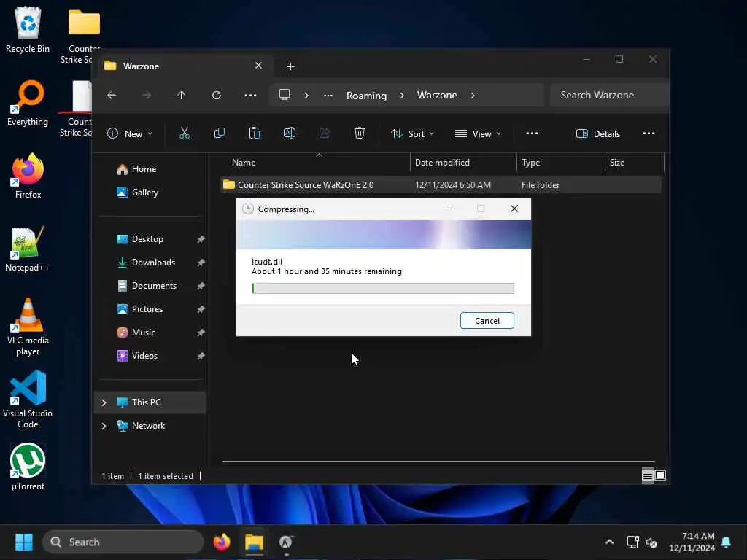Open Videos in navigation pane
The height and width of the screenshot is (560, 747).
click(x=136, y=356)
